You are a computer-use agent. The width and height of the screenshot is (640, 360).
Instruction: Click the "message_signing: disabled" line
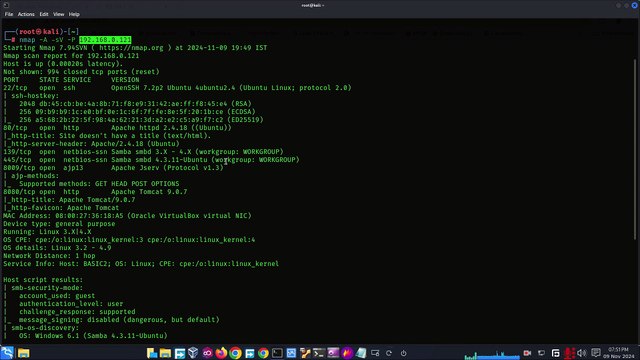119,320
